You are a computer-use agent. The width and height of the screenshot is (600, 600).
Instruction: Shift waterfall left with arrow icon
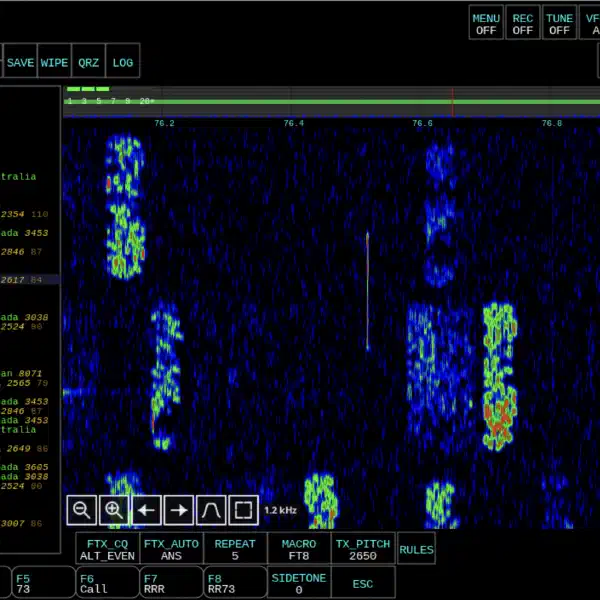point(146,510)
